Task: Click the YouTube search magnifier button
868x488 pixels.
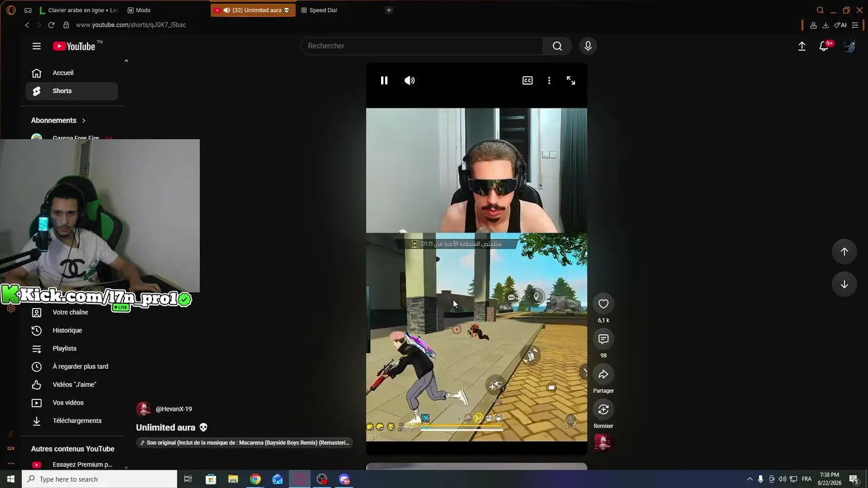Action: 557,46
